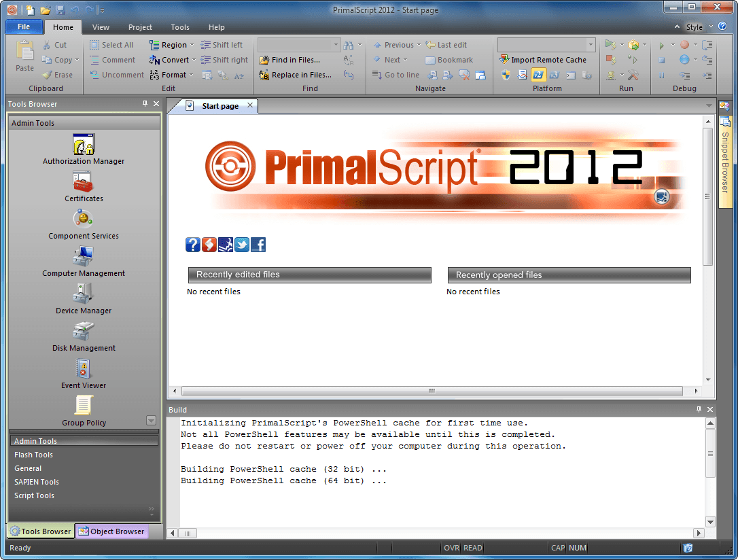Viewport: 738px width, 560px height.
Task: Click the Start page vertical scrollbar thumb
Action: pos(707,196)
